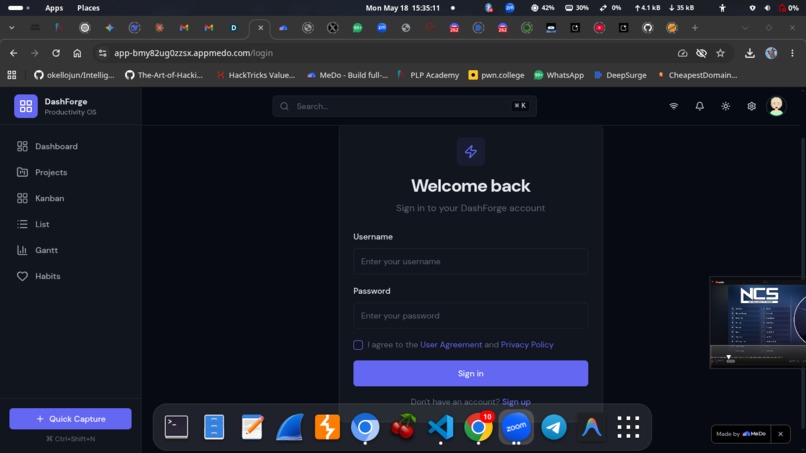The height and width of the screenshot is (453, 806).
Task: Go to browser home page
Action: coord(77,53)
